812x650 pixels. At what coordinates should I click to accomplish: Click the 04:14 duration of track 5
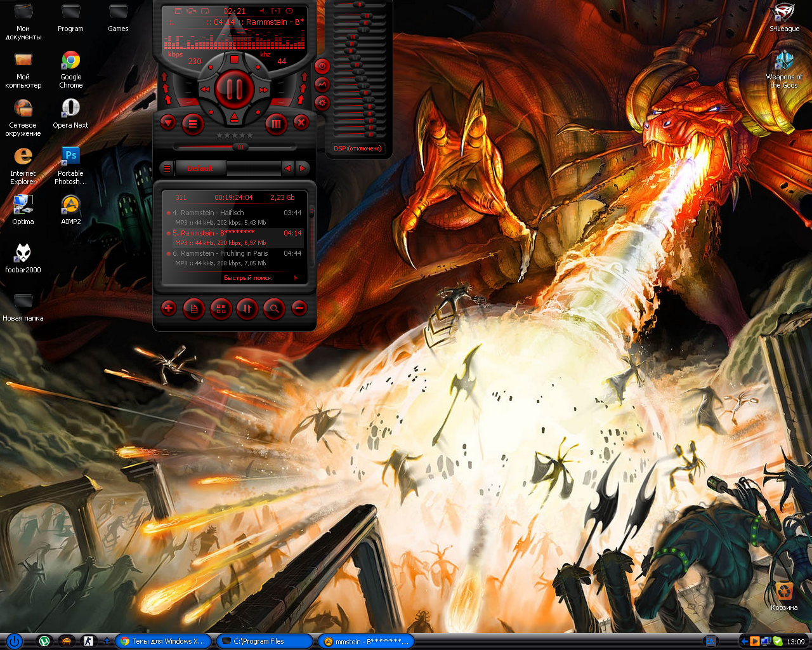[292, 233]
